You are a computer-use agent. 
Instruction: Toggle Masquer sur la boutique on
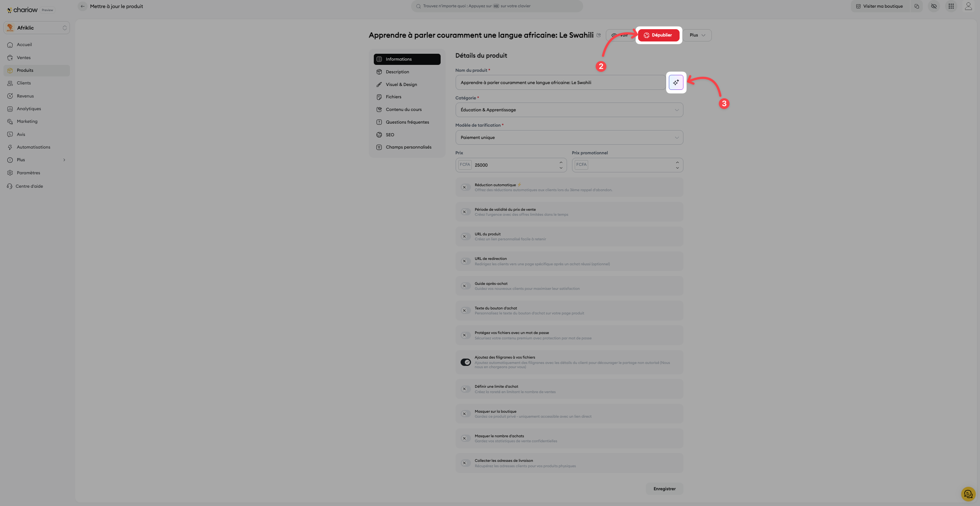tap(465, 414)
